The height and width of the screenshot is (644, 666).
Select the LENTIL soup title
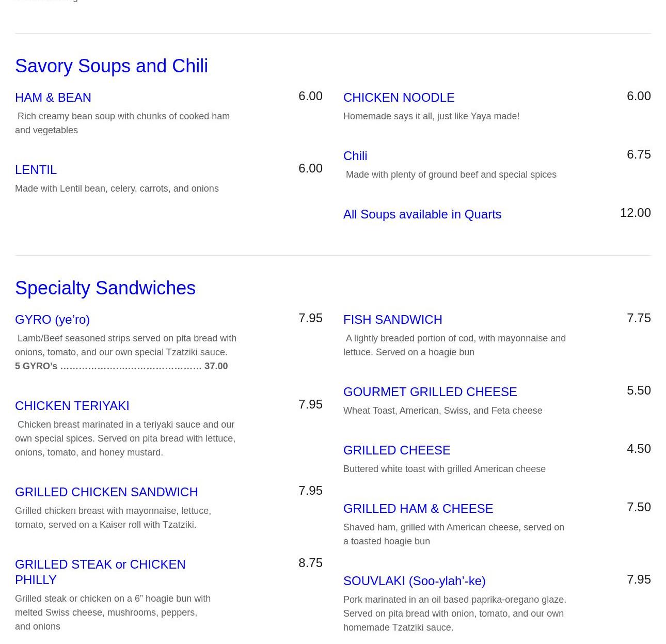click(36, 170)
